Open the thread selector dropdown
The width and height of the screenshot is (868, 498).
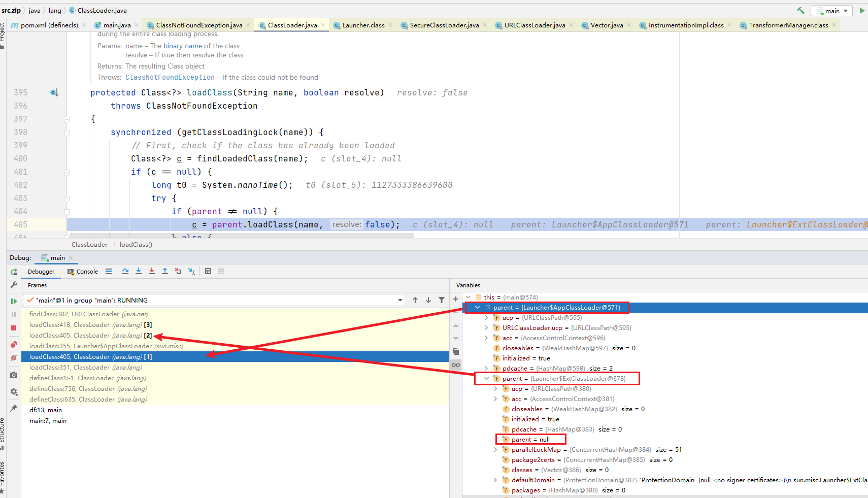click(214, 300)
